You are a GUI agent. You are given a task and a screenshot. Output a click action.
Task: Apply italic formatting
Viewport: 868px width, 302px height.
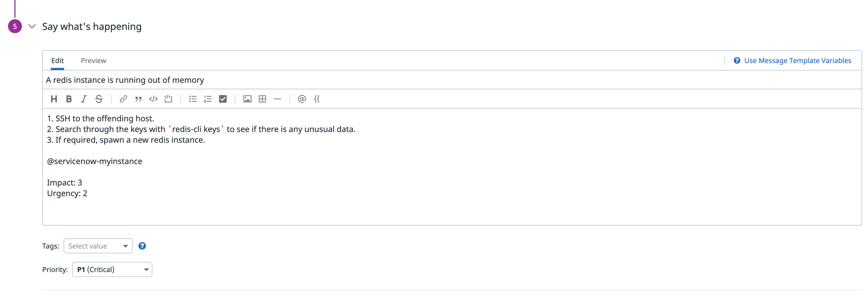pos(84,99)
